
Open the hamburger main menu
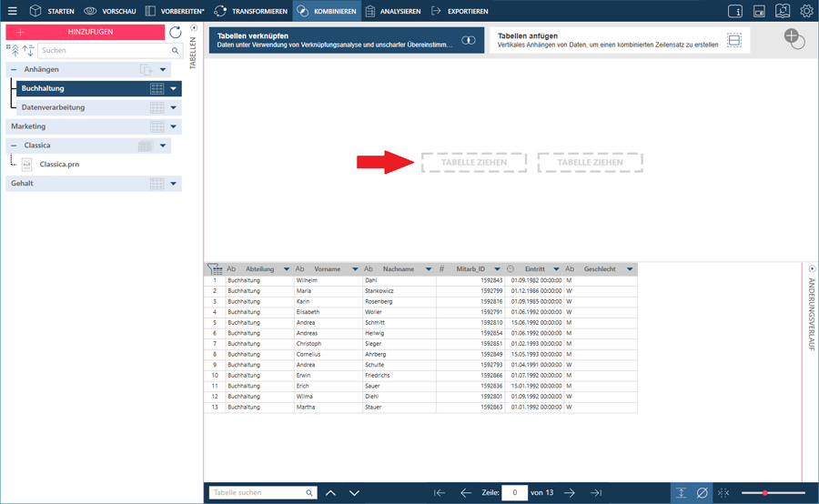point(13,11)
